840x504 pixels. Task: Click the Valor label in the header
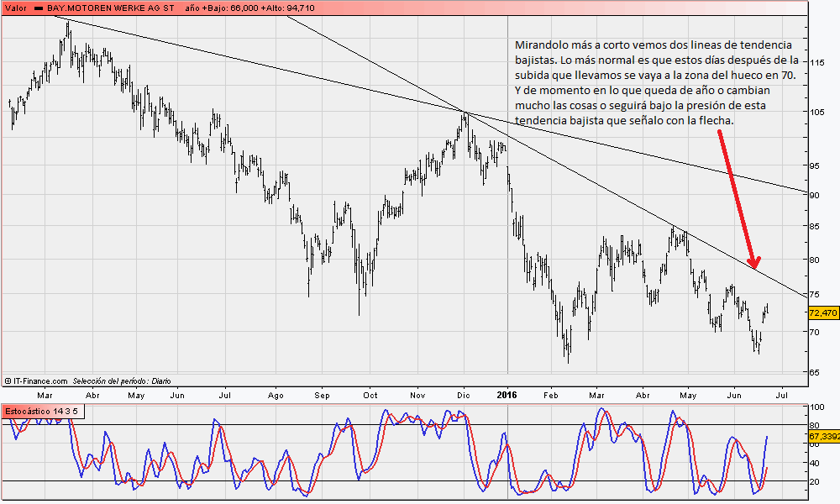[15, 7]
